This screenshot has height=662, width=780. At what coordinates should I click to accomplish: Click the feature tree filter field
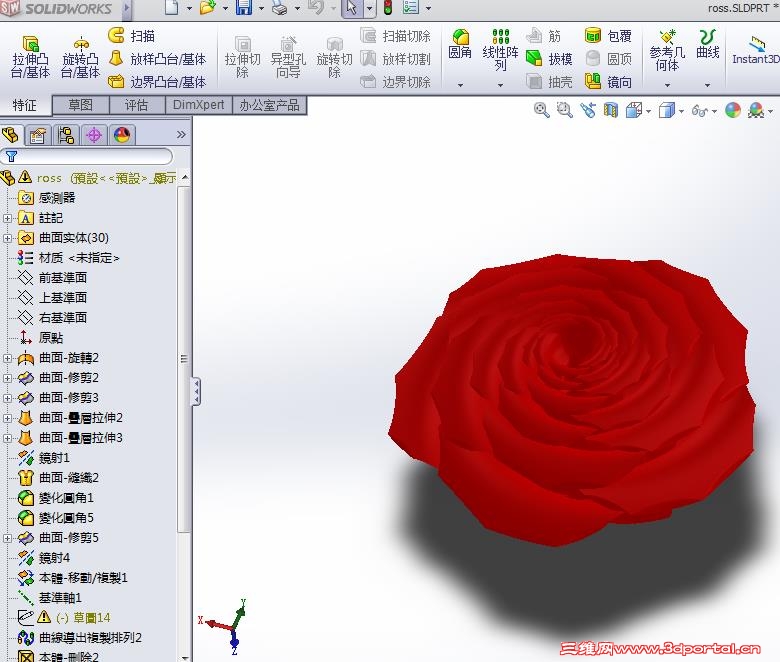tap(87, 157)
